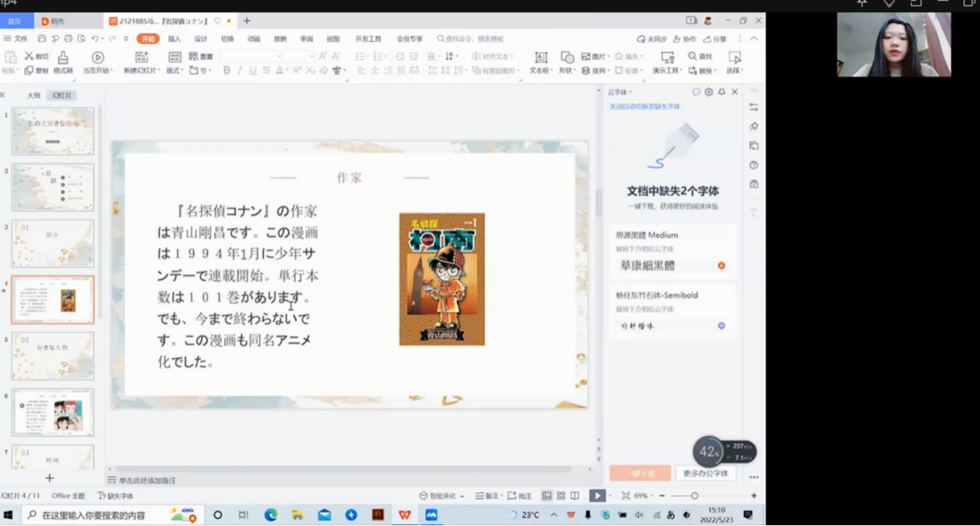Switch to the Outline (大纲) pane tab
This screenshot has height=526, width=980.
click(33, 95)
